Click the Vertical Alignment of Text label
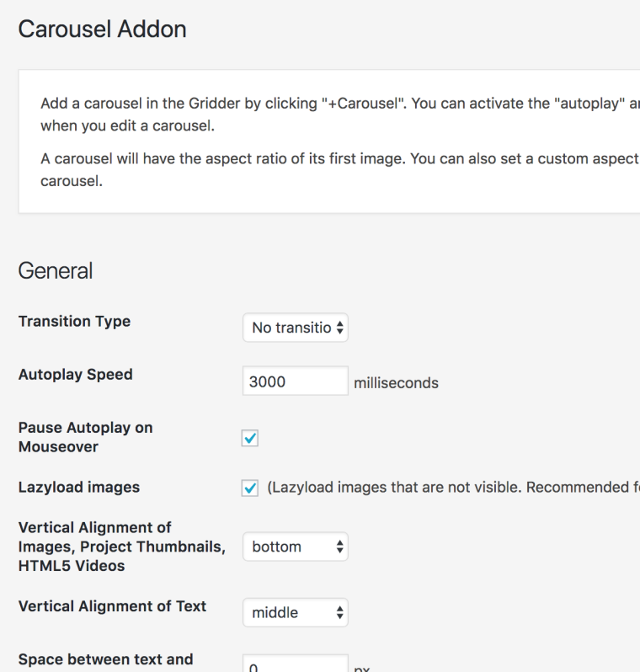The image size is (640, 672). click(x=112, y=606)
